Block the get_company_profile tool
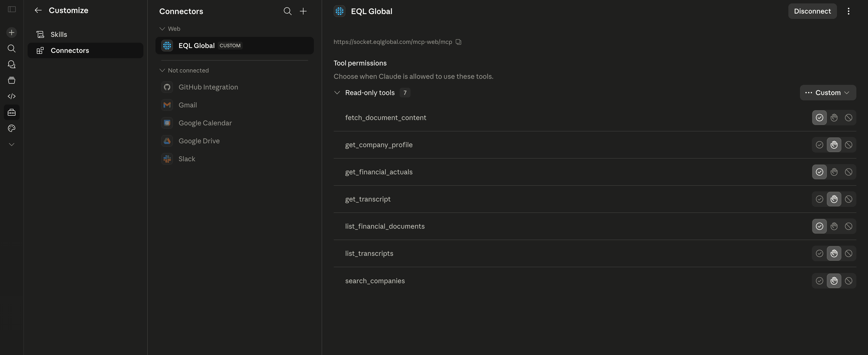Image resolution: width=868 pixels, height=355 pixels. tap(848, 145)
